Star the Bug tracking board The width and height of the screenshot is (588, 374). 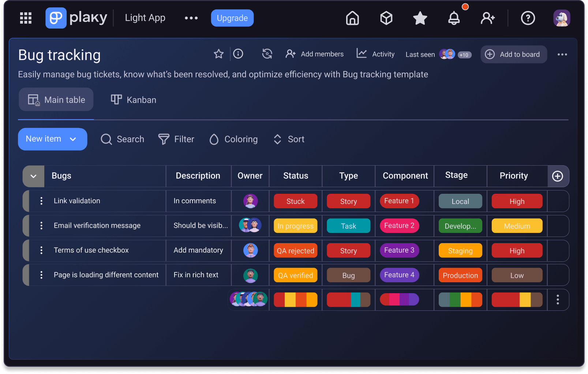(x=218, y=54)
